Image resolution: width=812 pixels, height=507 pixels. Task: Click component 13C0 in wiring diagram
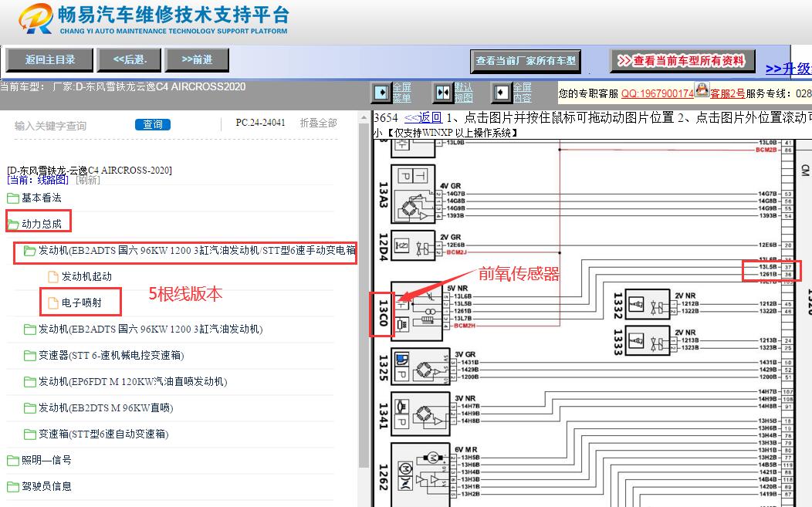[417, 312]
